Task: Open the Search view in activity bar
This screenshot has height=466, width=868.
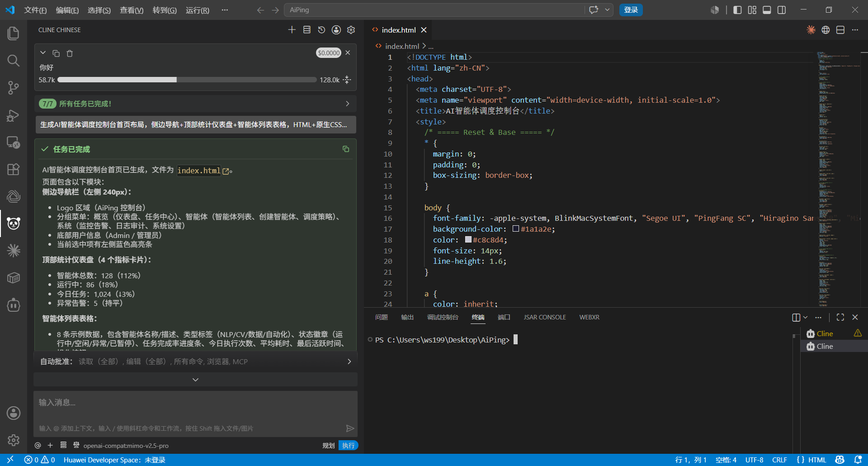Action: (x=14, y=61)
